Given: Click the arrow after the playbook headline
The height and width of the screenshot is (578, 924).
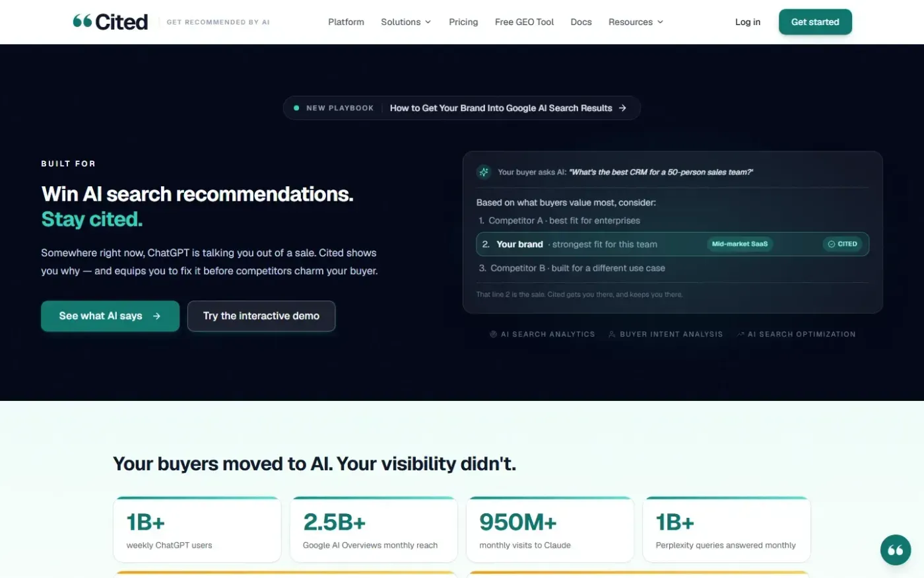Looking at the screenshot, I should click(x=622, y=108).
